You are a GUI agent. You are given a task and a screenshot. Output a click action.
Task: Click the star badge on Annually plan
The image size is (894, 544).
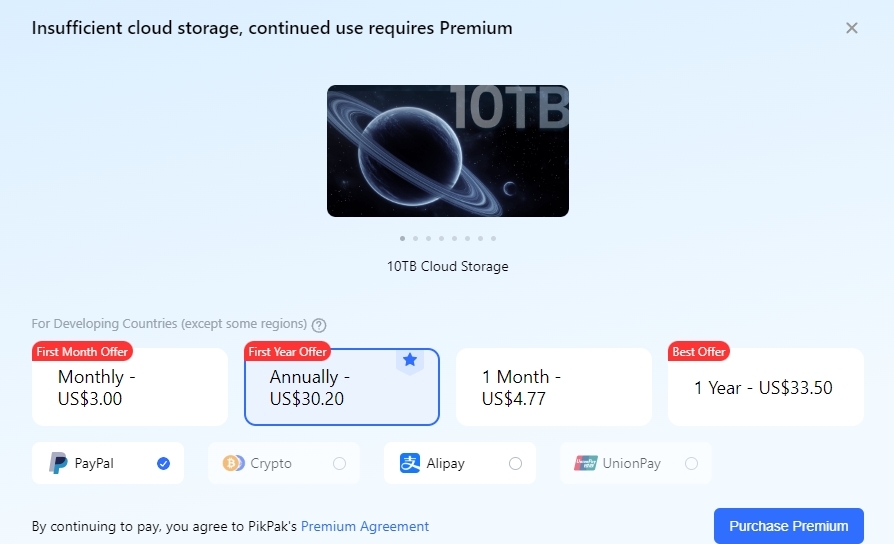(x=410, y=360)
